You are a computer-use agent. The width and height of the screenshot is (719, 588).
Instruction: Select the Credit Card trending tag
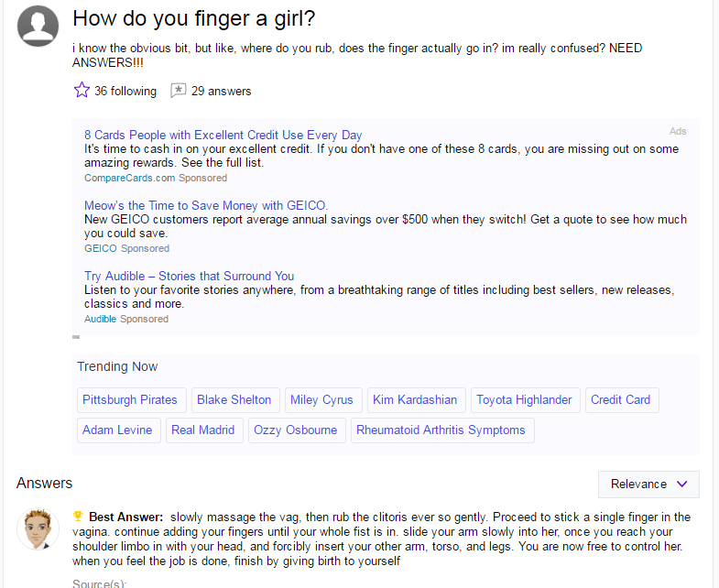[620, 399]
